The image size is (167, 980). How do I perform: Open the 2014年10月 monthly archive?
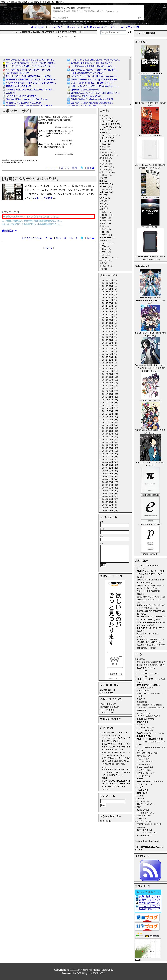click(x=109, y=298)
